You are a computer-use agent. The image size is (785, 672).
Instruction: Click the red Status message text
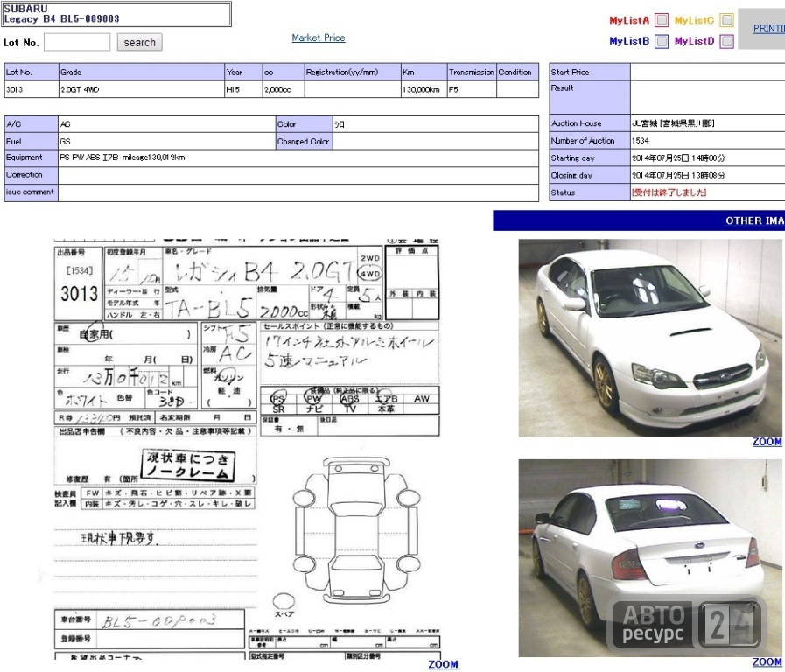[x=669, y=192]
